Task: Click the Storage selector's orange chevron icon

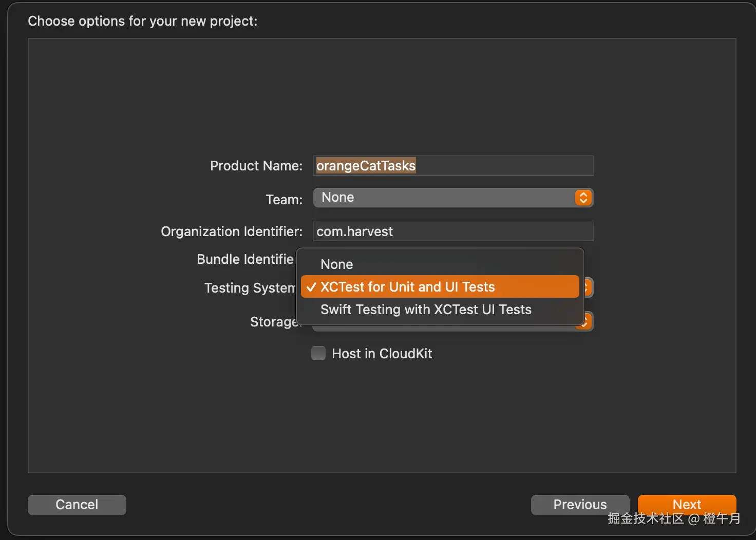Action: pos(587,324)
